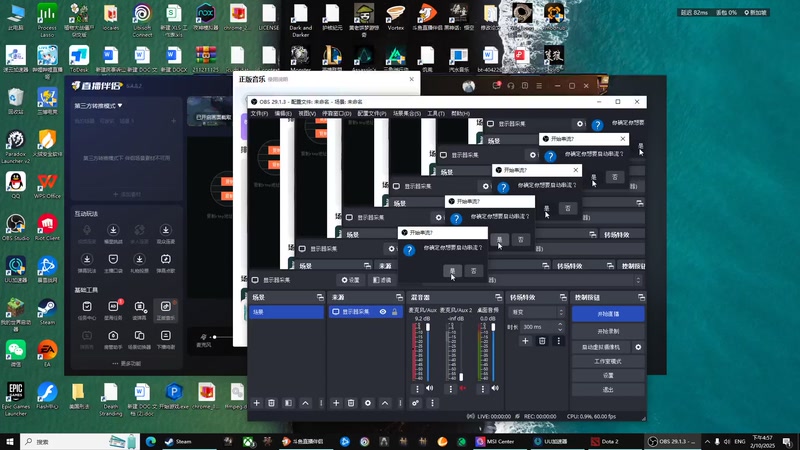Viewport: 800px width, 450px height.
Task: Open virtual camera settings gear
Action: pos(638,347)
